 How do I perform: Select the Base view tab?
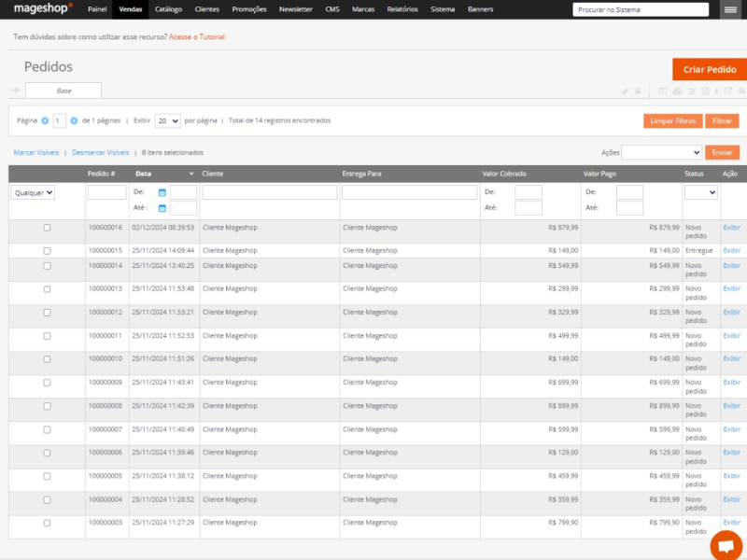[63, 91]
